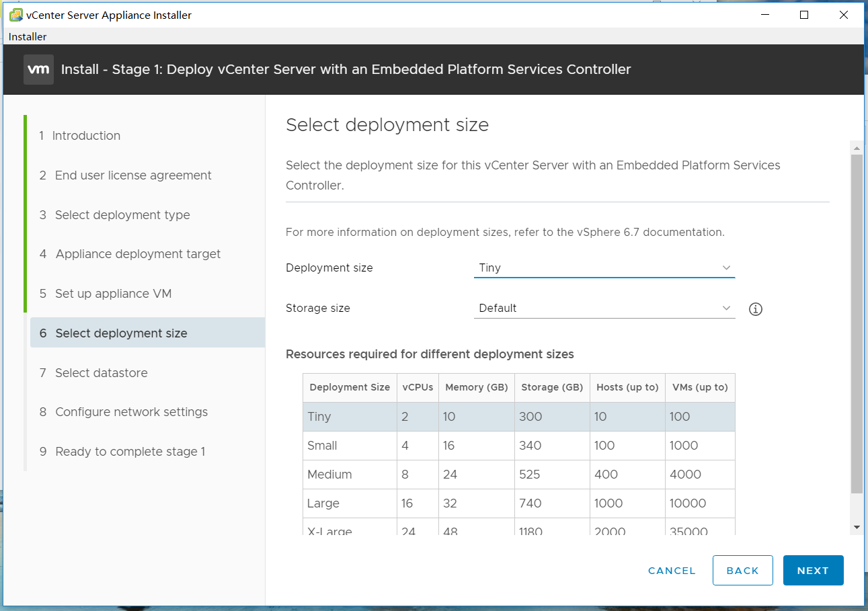The width and height of the screenshot is (868, 611).
Task: Click the Hosts (up to) column header
Action: (x=627, y=387)
